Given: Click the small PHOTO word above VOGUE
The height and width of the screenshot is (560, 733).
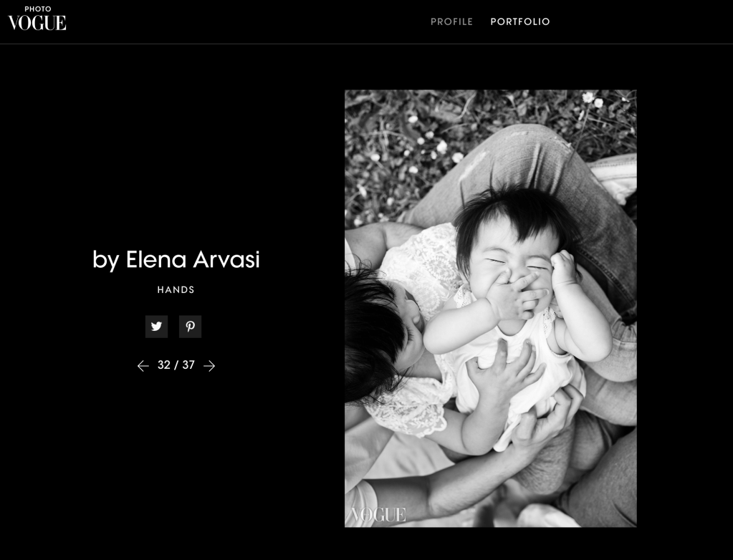Looking at the screenshot, I should click(x=38, y=9).
